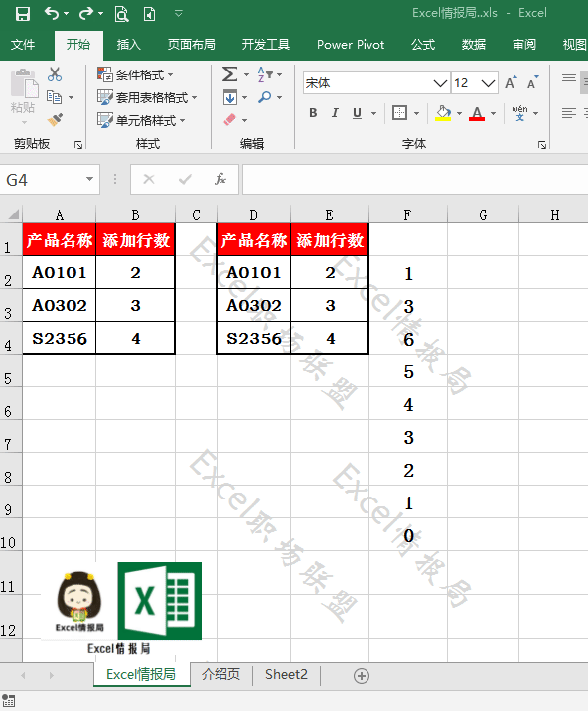Image resolution: width=588 pixels, height=711 pixels.
Task: Click the Save icon in quick access toolbar
Action: point(22,14)
